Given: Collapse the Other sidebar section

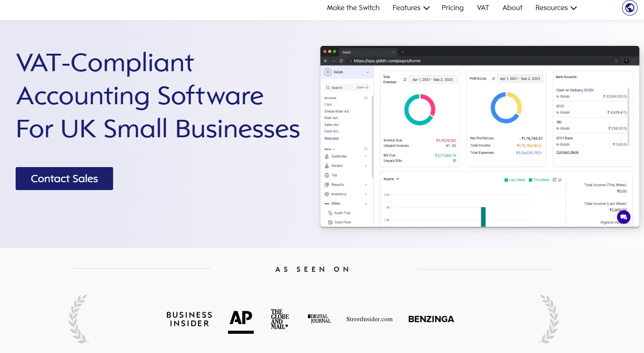Looking at the screenshot, I should click(366, 204).
